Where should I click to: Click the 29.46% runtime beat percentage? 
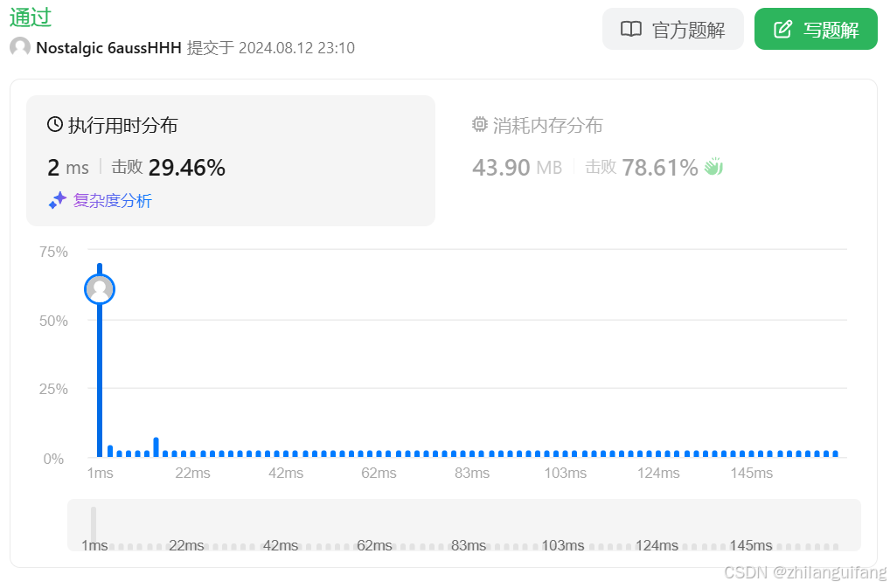click(187, 167)
